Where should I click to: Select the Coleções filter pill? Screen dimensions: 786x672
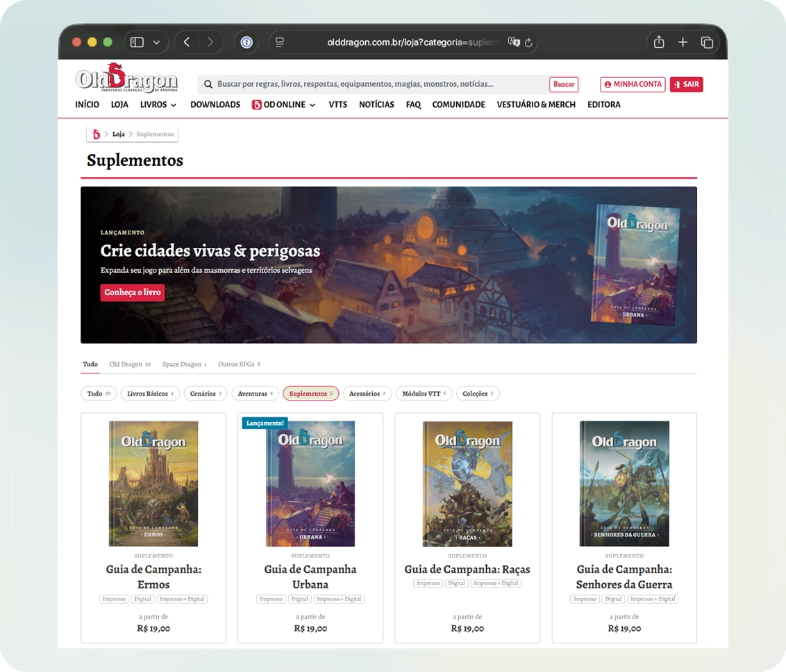(x=478, y=394)
